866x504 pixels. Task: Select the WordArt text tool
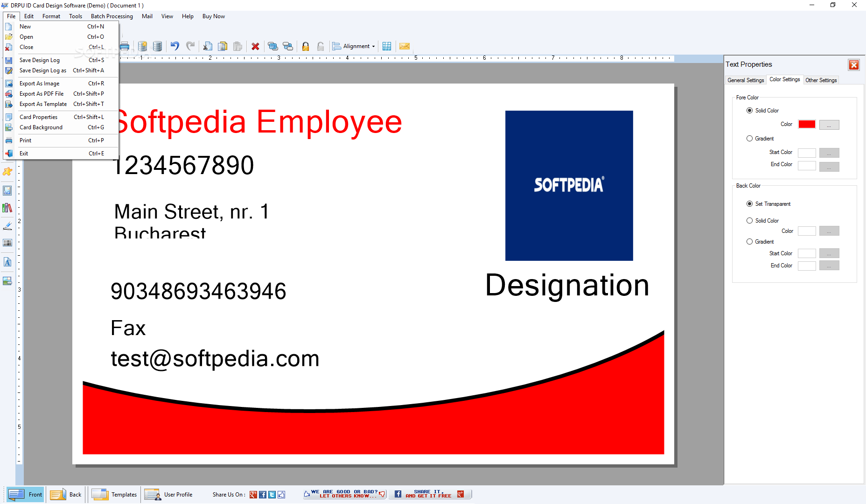7,262
